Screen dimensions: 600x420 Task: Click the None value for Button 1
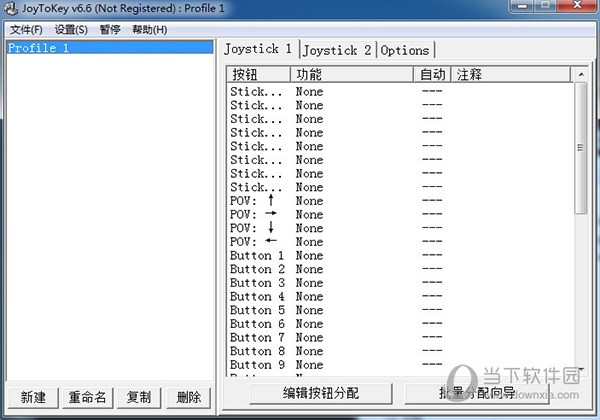pyautogui.click(x=309, y=256)
